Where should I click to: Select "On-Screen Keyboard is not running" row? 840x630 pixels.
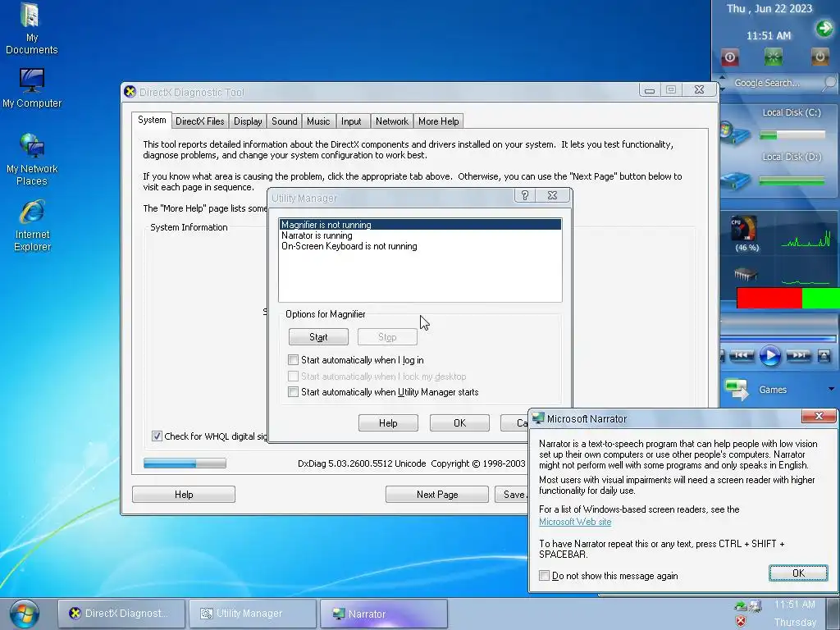coord(420,246)
